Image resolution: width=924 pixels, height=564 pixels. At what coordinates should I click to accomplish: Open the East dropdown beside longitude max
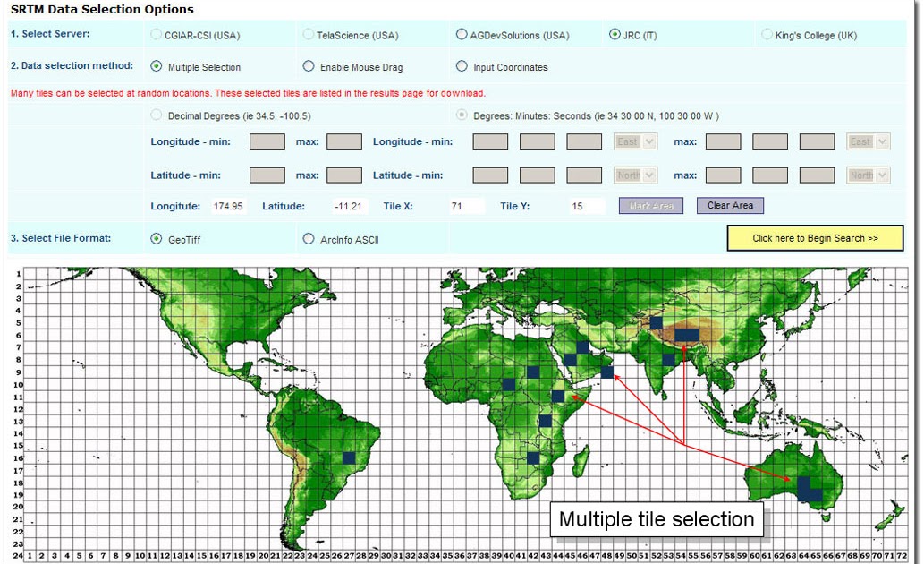pyautogui.click(x=868, y=141)
